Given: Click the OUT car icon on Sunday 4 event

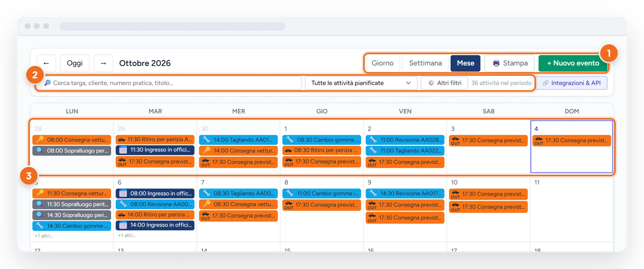Looking at the screenshot, I should click(x=539, y=141).
